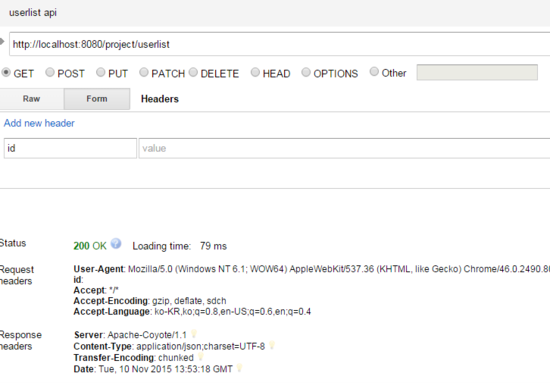Click the Accept-Encoding request header line
This screenshot has width=550, height=392.
pyautogui.click(x=150, y=301)
